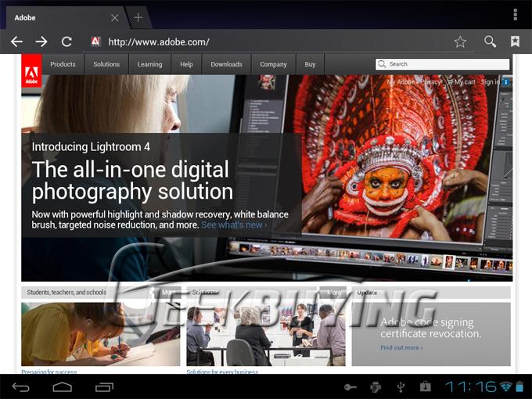The image size is (532, 399).
Task: Open the browser overflow menu (three dots)
Action: [516, 15]
